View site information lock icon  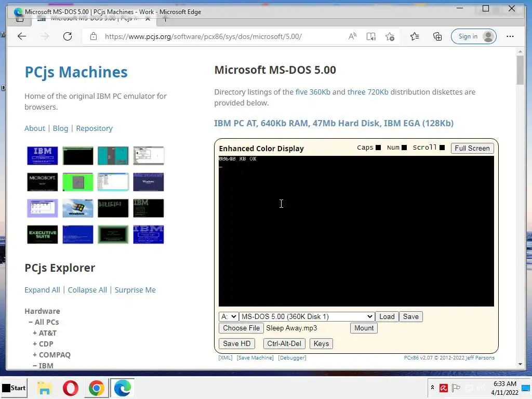[x=94, y=36]
